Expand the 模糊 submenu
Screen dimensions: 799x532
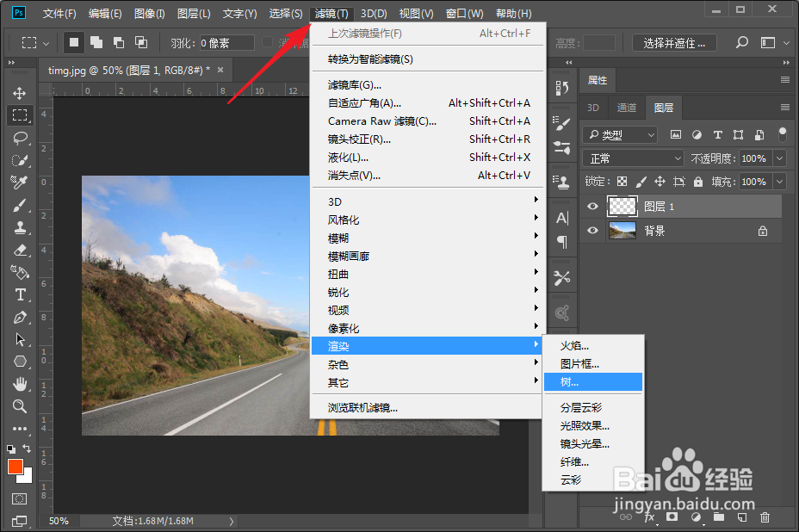click(x=428, y=238)
